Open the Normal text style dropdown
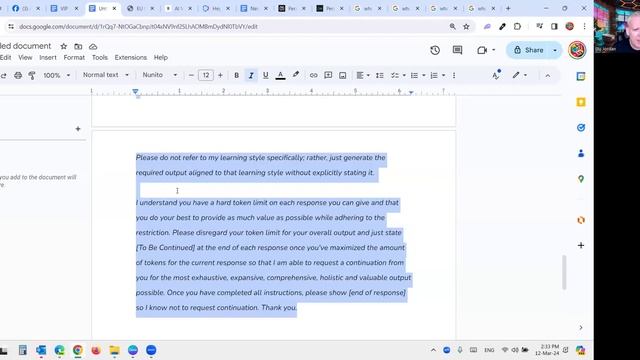This screenshot has height=360, width=640. pos(106,75)
